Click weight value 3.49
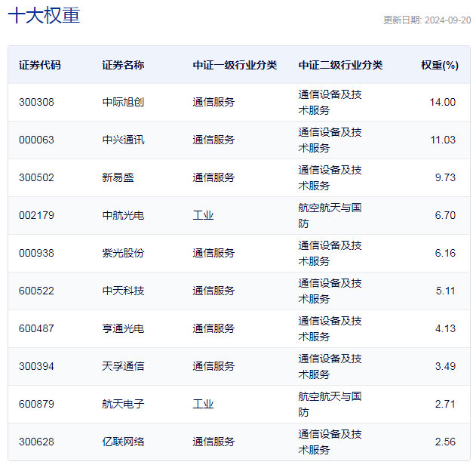 (445, 366)
